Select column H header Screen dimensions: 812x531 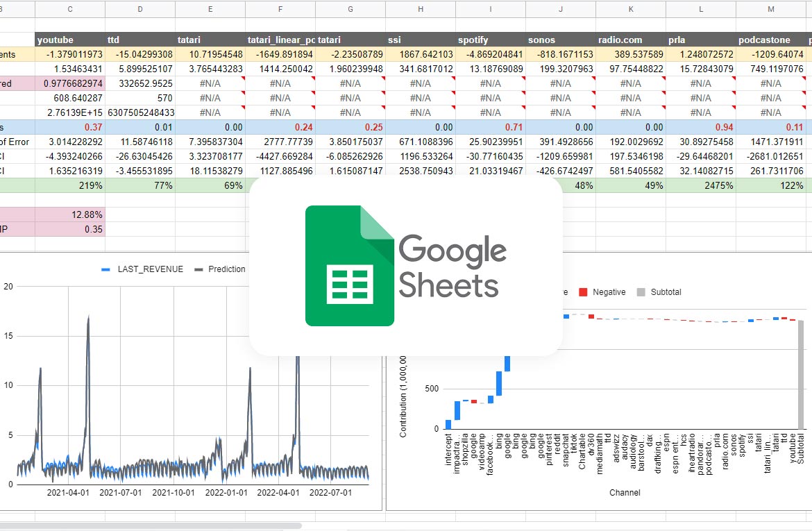(421, 9)
